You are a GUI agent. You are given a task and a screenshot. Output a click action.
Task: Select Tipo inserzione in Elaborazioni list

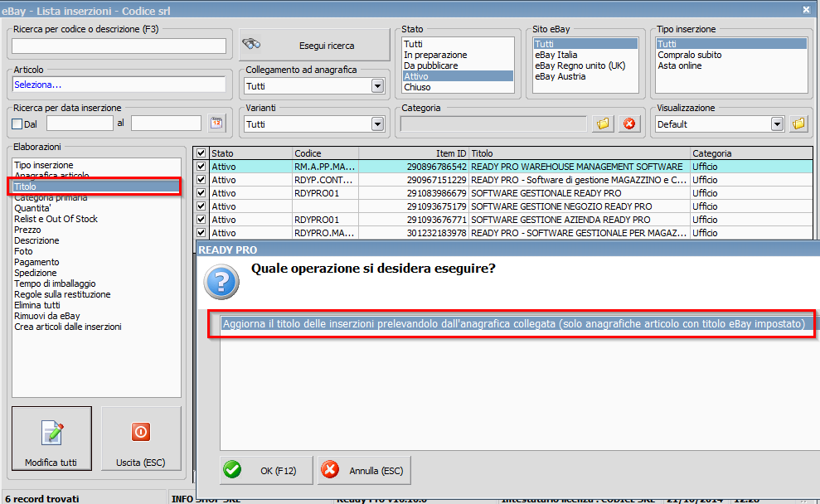96,165
